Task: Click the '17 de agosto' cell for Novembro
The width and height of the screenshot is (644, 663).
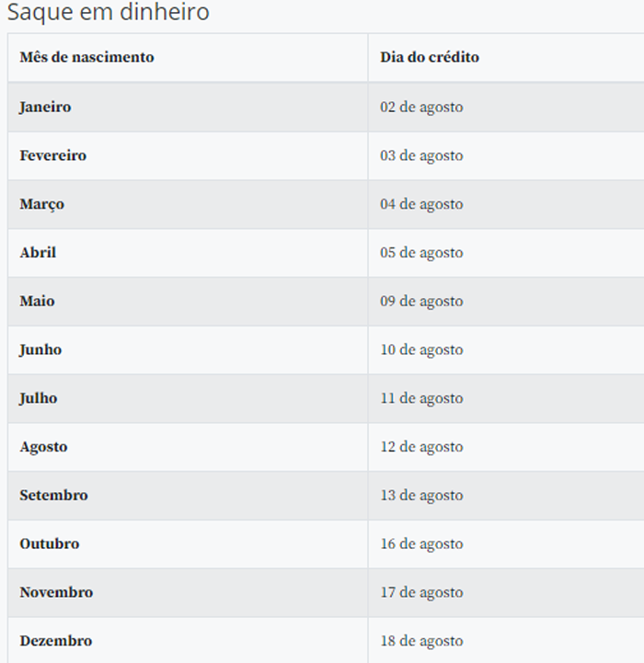Action: click(x=421, y=593)
